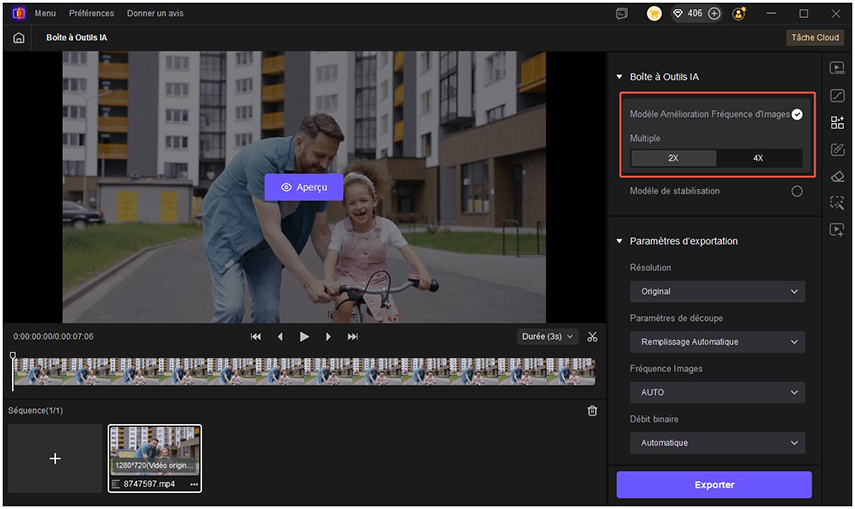Screen dimensions: 855x509
Task: Open the Home icon
Action: (19, 38)
